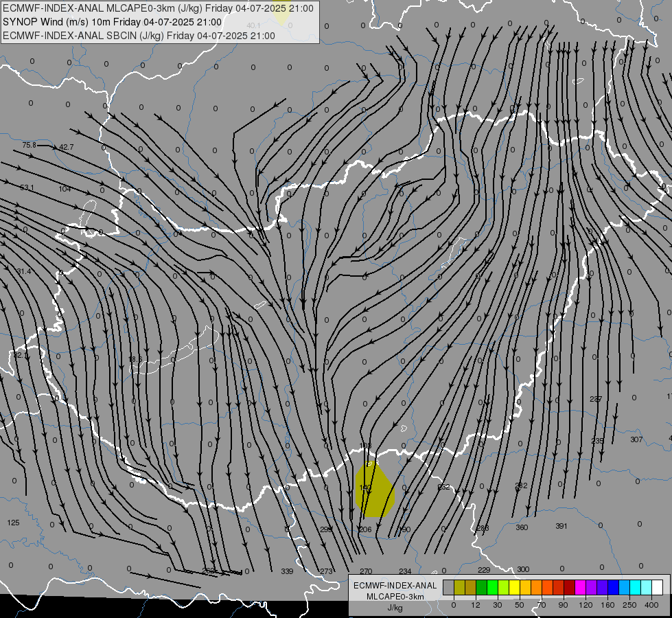The height and width of the screenshot is (618, 672).
Task: Click the 18.6 value near the lake
Action: 135,359
